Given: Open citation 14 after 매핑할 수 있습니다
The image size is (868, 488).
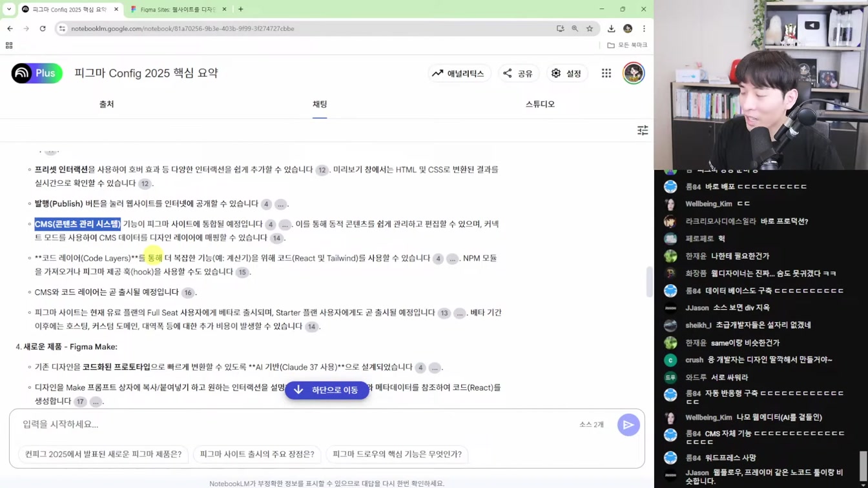Looking at the screenshot, I should point(276,238).
